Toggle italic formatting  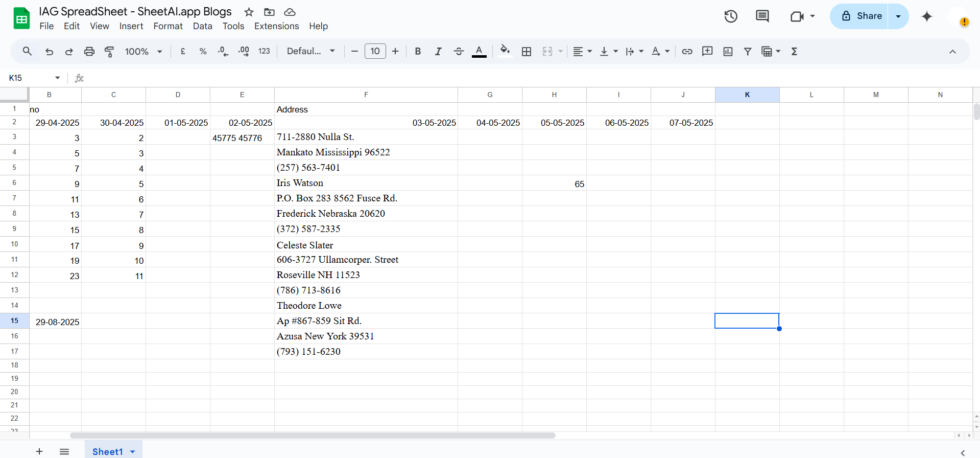pyautogui.click(x=438, y=51)
